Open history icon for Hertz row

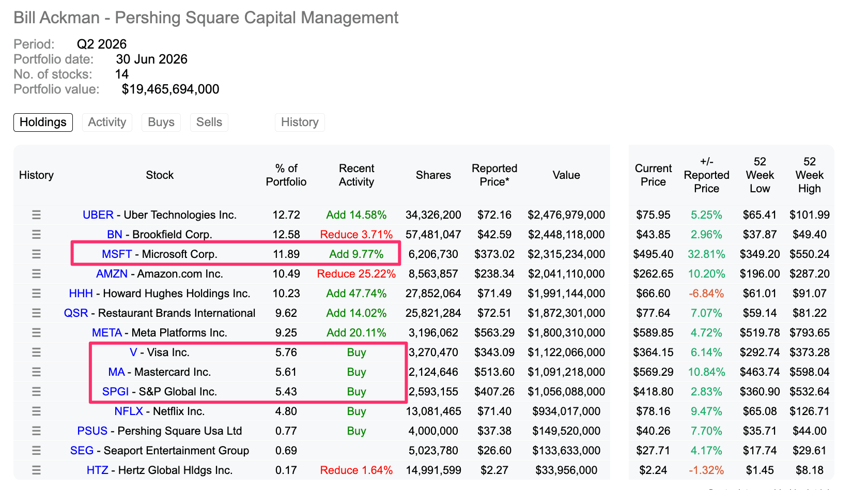click(x=36, y=470)
